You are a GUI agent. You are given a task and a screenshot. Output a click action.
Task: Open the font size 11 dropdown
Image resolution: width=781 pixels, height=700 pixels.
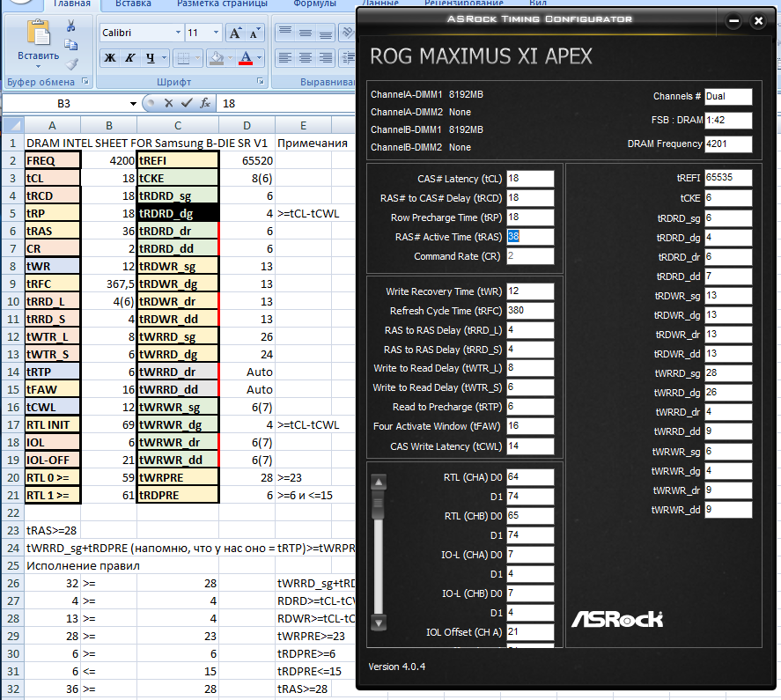click(216, 33)
